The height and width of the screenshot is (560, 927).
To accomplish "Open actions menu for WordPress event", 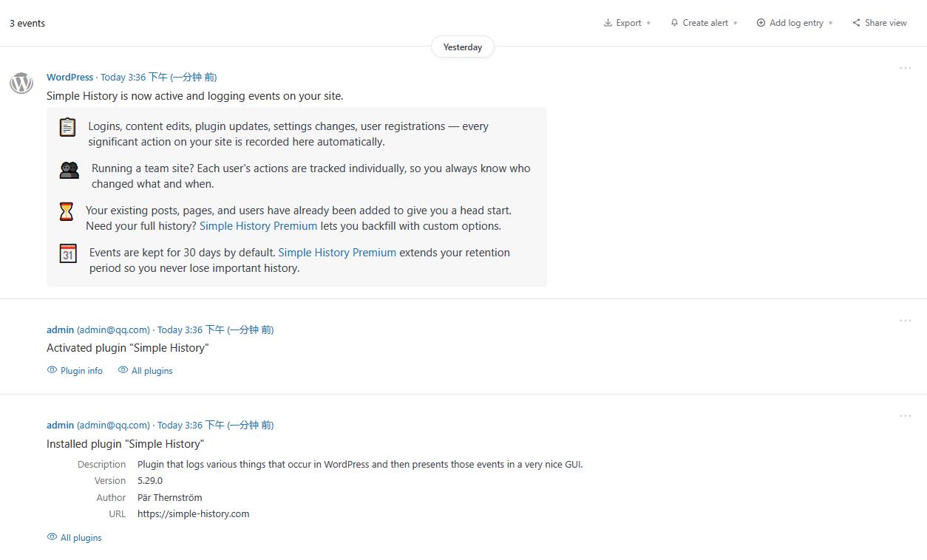I will 905,68.
